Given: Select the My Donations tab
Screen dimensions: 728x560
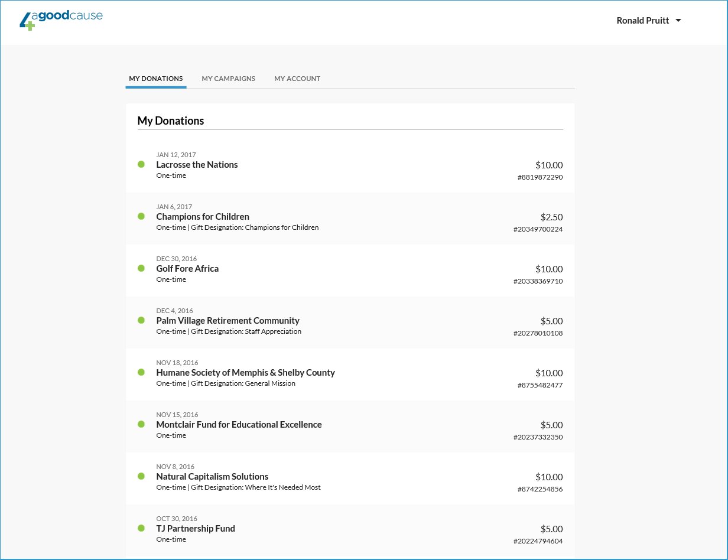Looking at the screenshot, I should click(x=156, y=79).
